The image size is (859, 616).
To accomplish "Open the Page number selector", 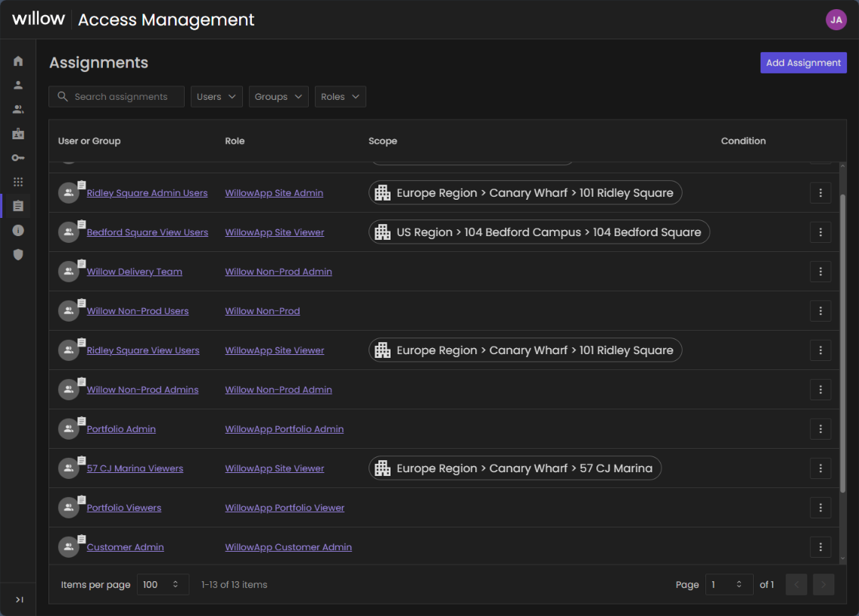I will coord(729,585).
